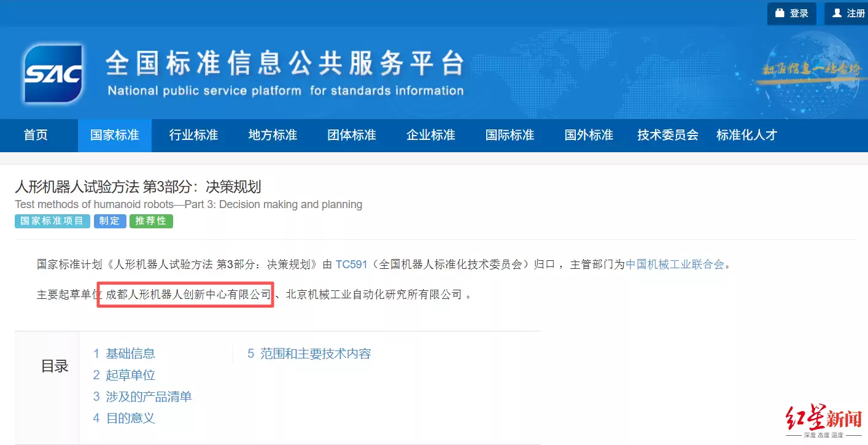Screen dimensions: 868x445
Task: Open the 中国机械工业联合会 link
Action: point(675,265)
